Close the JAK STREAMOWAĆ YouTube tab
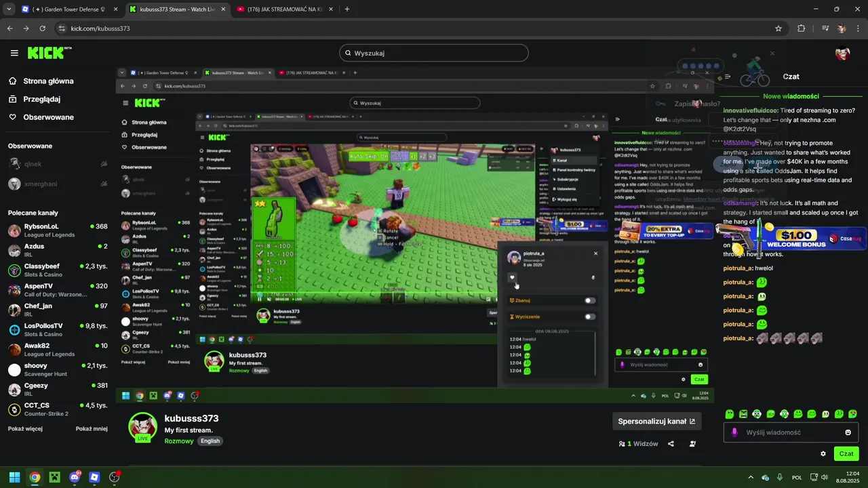The width and height of the screenshot is (868, 488). [331, 9]
